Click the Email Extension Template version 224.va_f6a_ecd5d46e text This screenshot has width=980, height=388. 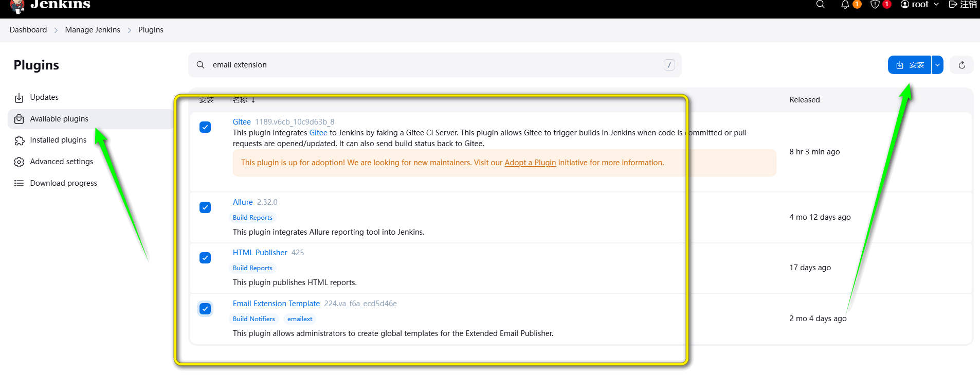click(360, 304)
